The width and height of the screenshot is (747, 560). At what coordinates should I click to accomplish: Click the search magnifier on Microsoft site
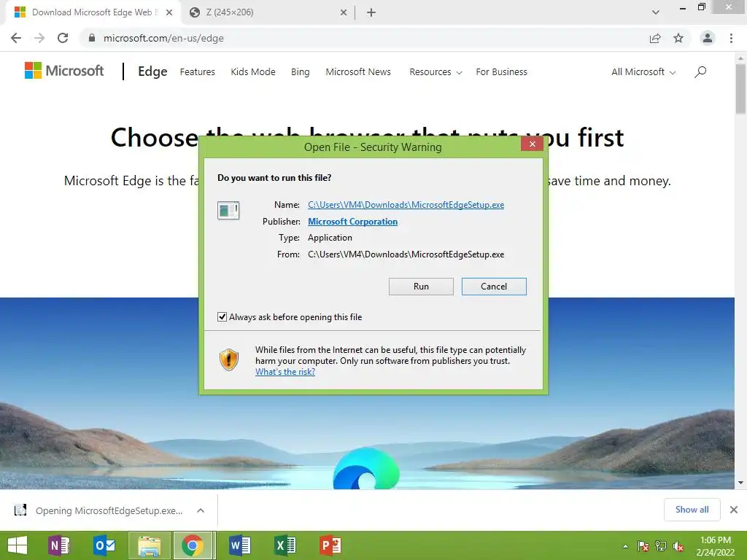click(700, 72)
